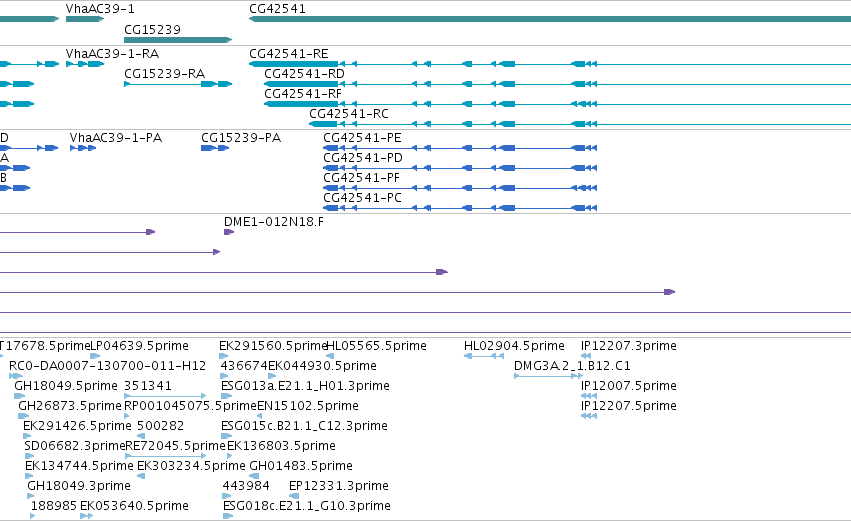851x521 pixels.
Task: Click the CG42541-PD protein label
Action: coord(363,158)
